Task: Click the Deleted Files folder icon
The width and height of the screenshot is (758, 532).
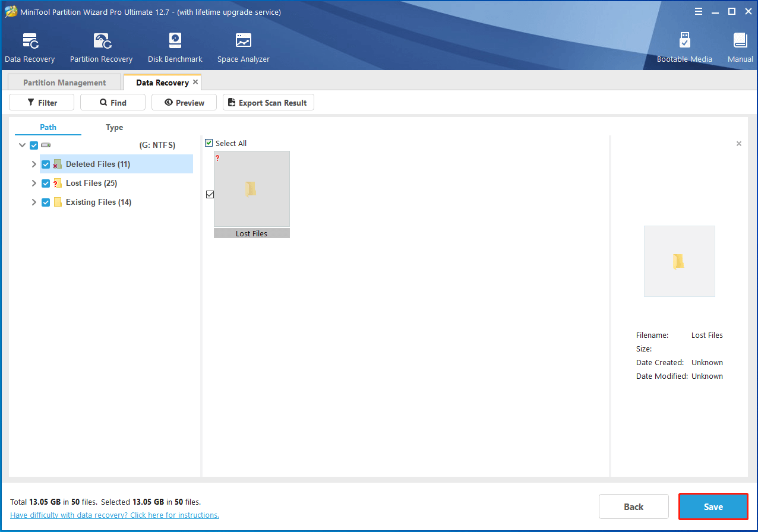Action: pyautogui.click(x=58, y=164)
